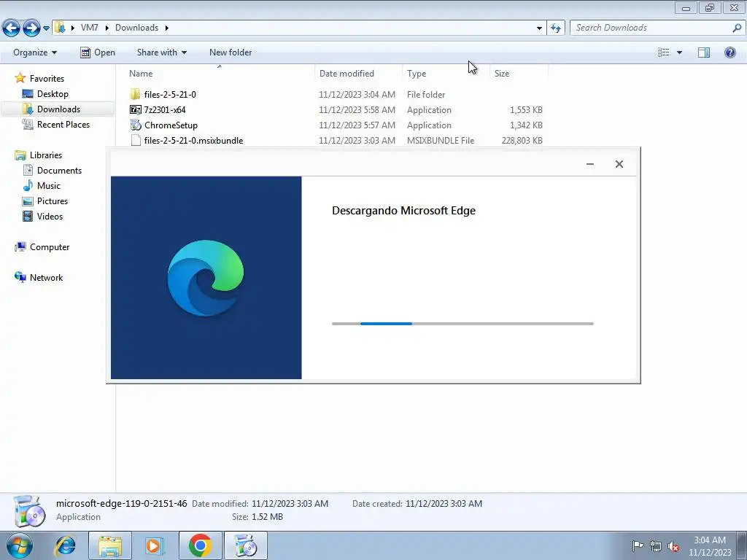Click Date created value in details pane
Viewport: 747px width, 560px height.
444,503
